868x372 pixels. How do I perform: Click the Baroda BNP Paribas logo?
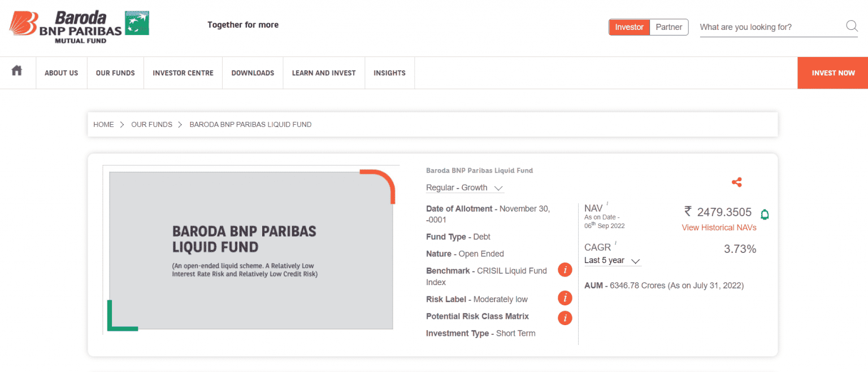[x=79, y=25]
